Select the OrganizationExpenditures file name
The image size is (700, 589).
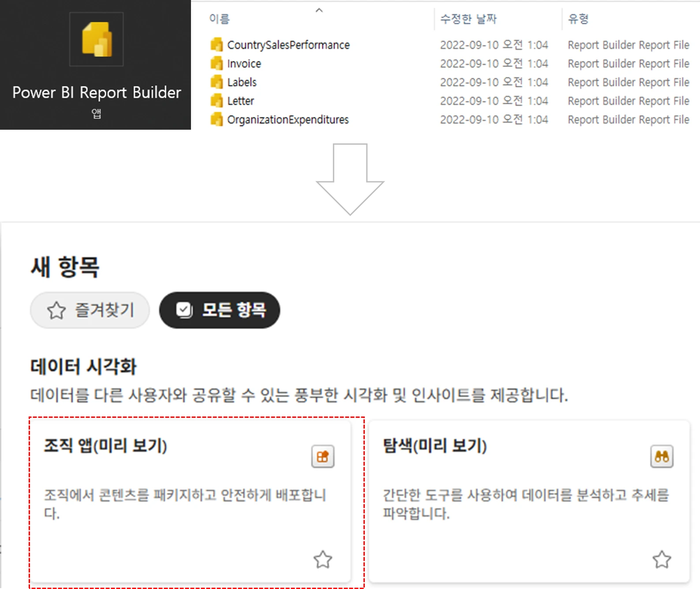point(288,120)
